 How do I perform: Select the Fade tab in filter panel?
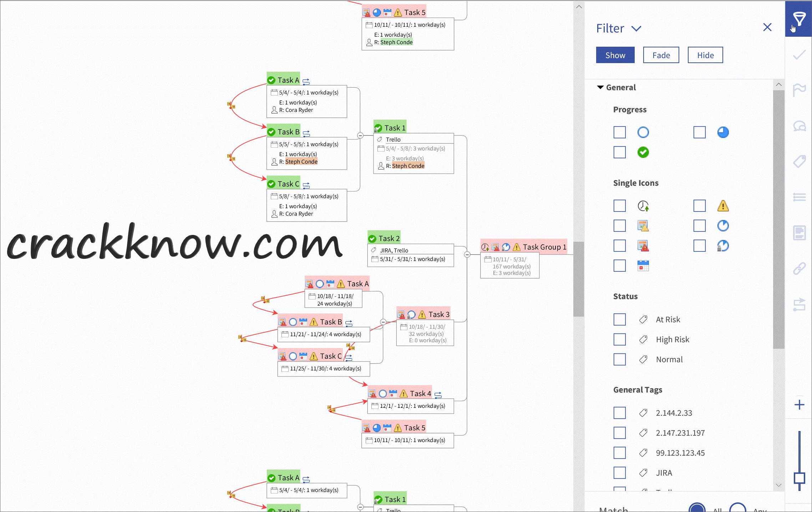coord(661,55)
